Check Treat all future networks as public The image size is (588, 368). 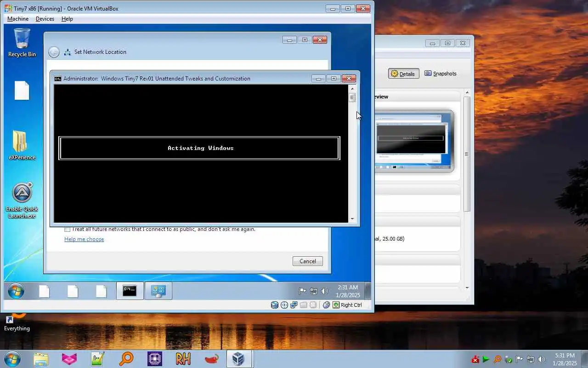coord(68,229)
